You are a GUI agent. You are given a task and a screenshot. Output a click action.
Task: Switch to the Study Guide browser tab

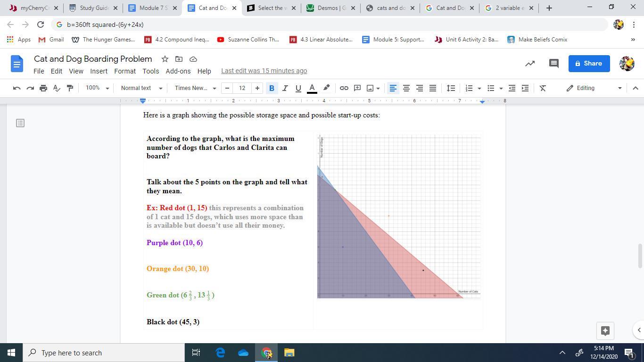(93, 8)
